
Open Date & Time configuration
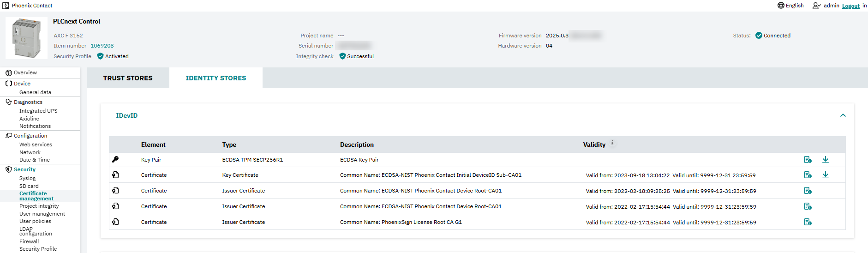click(35, 160)
